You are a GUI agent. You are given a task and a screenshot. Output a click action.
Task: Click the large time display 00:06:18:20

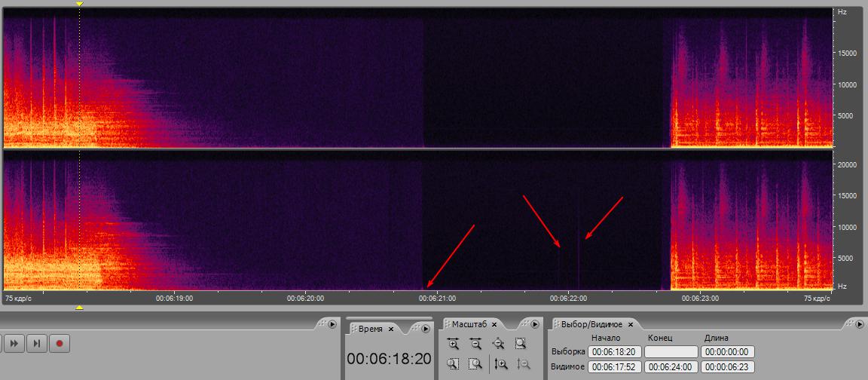389,358
